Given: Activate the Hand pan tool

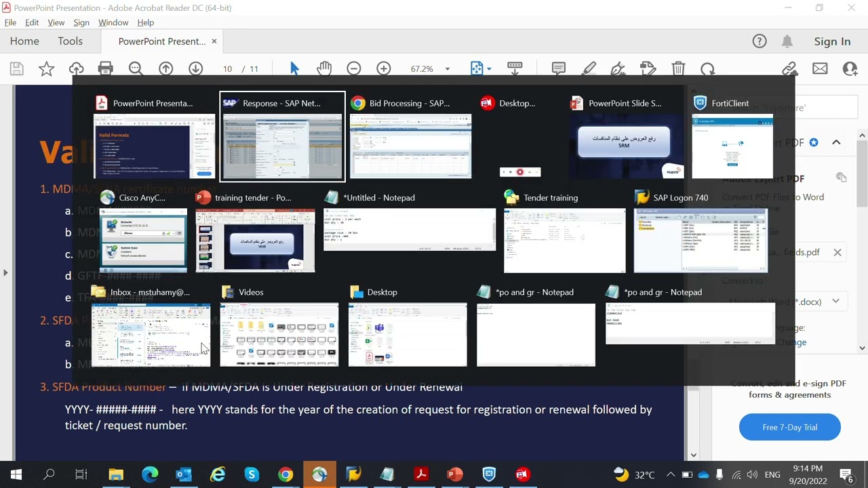Looking at the screenshot, I should (324, 68).
